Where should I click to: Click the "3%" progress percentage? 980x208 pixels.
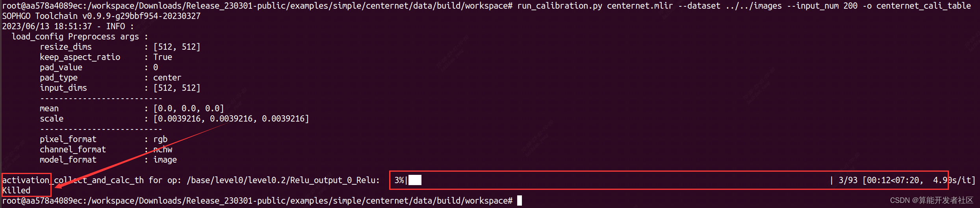pyautogui.click(x=399, y=180)
